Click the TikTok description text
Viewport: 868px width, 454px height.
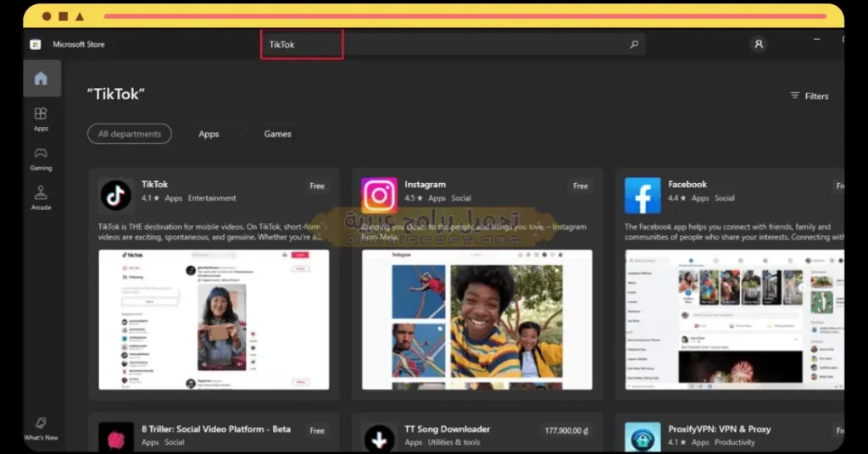pyautogui.click(x=210, y=232)
